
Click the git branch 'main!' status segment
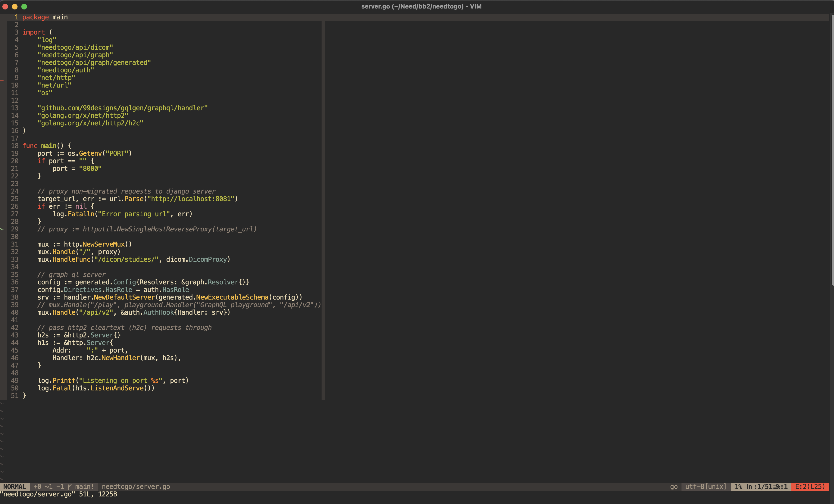tap(81, 486)
